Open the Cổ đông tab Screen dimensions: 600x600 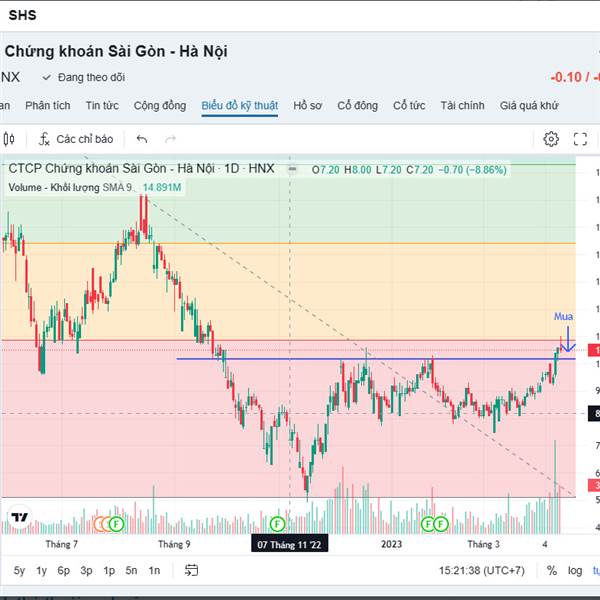tap(357, 106)
